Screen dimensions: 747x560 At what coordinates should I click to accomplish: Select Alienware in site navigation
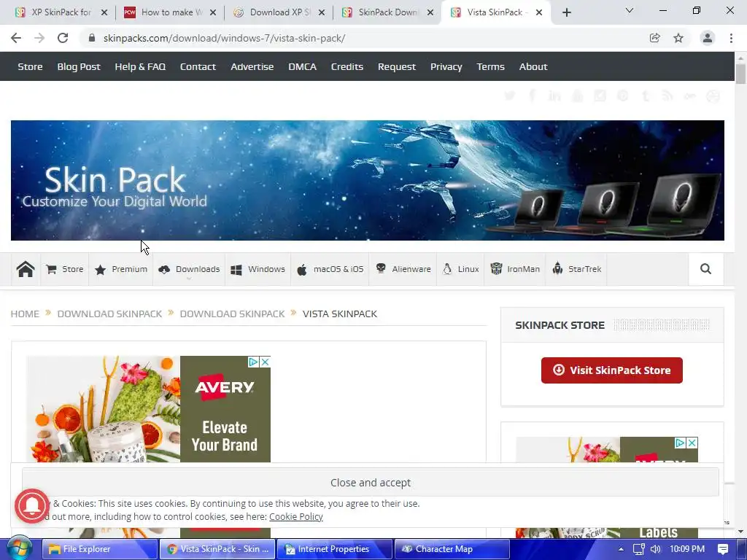403,269
